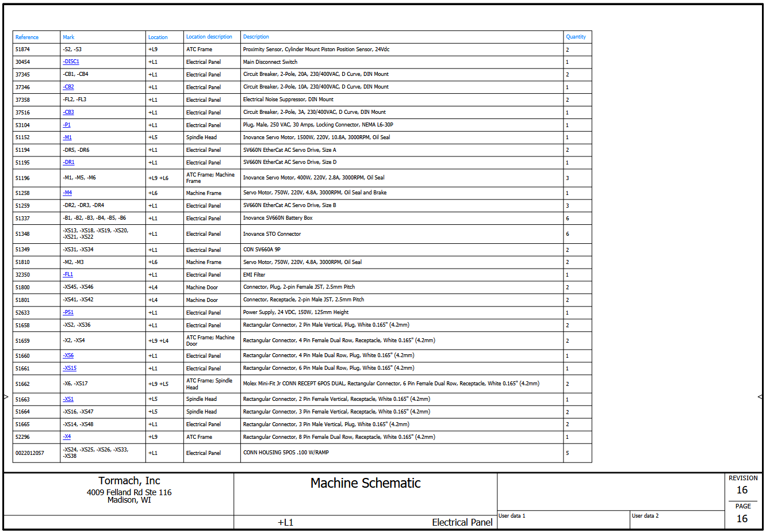Click the -PS1 power supply link
This screenshot has width=766, height=532.
point(68,312)
